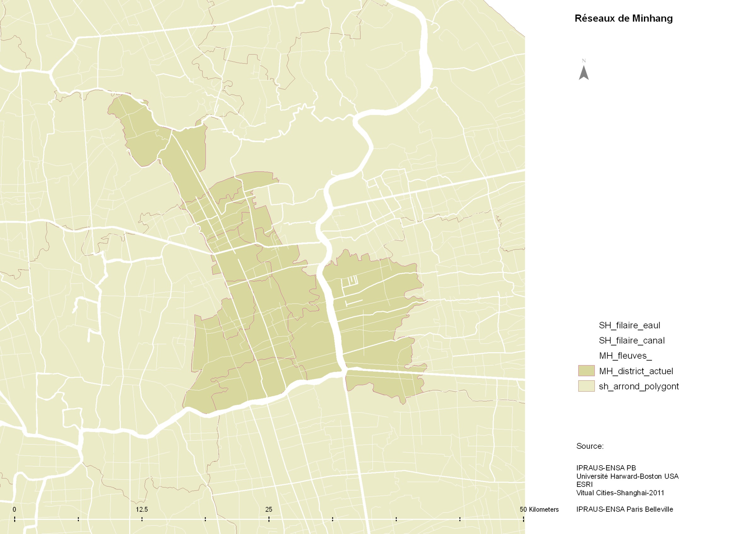The height and width of the screenshot is (534, 756).
Task: Click the Université Harward-Boston USA line
Action: coord(627,476)
